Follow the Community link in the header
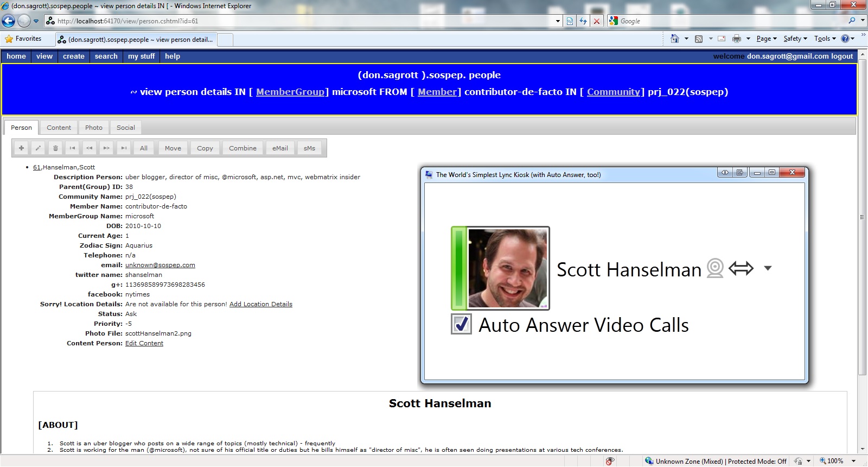This screenshot has height=467, width=868. tap(614, 92)
